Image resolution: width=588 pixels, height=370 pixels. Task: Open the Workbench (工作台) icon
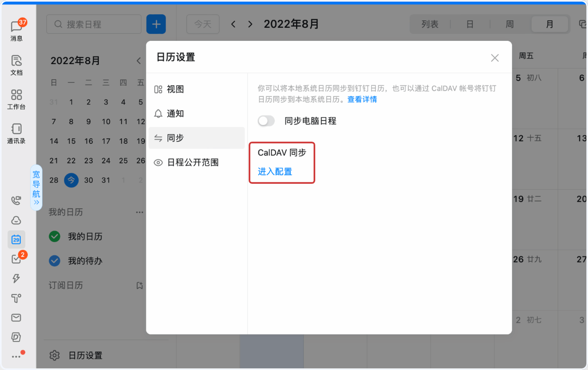pos(17,99)
